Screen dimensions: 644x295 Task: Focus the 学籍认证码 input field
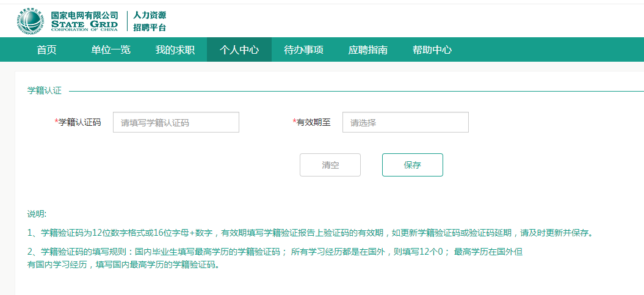click(176, 122)
